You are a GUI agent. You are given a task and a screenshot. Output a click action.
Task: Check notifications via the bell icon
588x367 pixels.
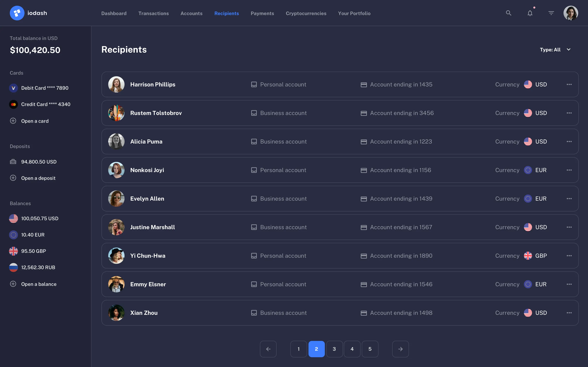click(x=530, y=13)
